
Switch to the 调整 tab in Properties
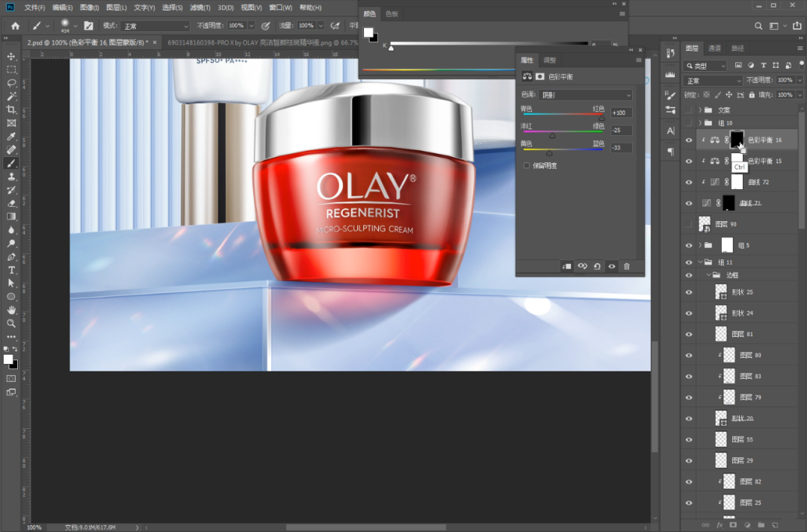(x=550, y=61)
